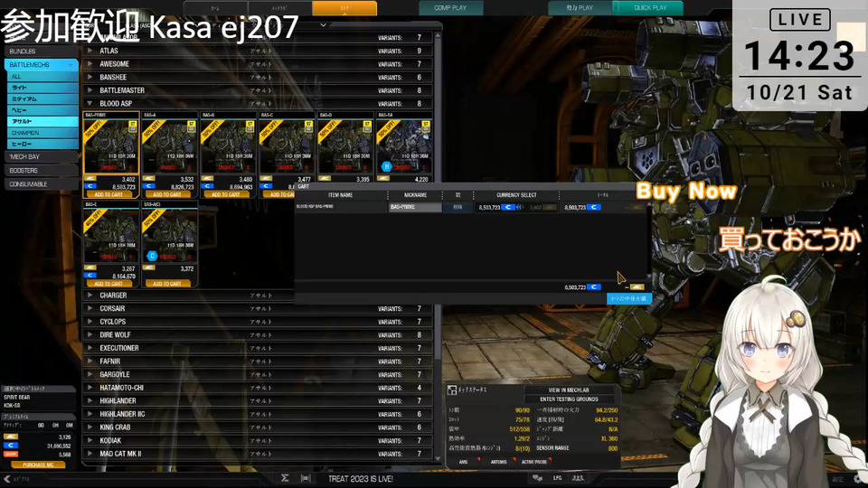This screenshot has height=488, width=868.
Task: Click the C-Bills total icon in cart footer
Action: (594, 287)
